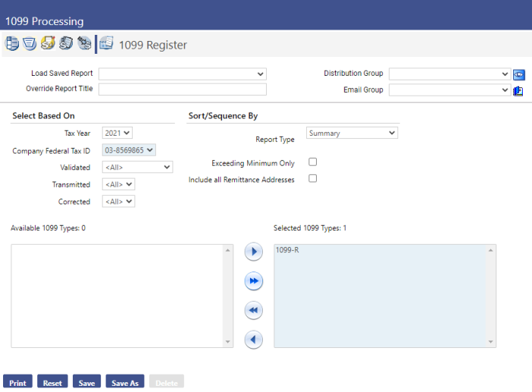Click the eye icon beside Distribution Group
Viewport: 532px width, 392px height.
519,74
